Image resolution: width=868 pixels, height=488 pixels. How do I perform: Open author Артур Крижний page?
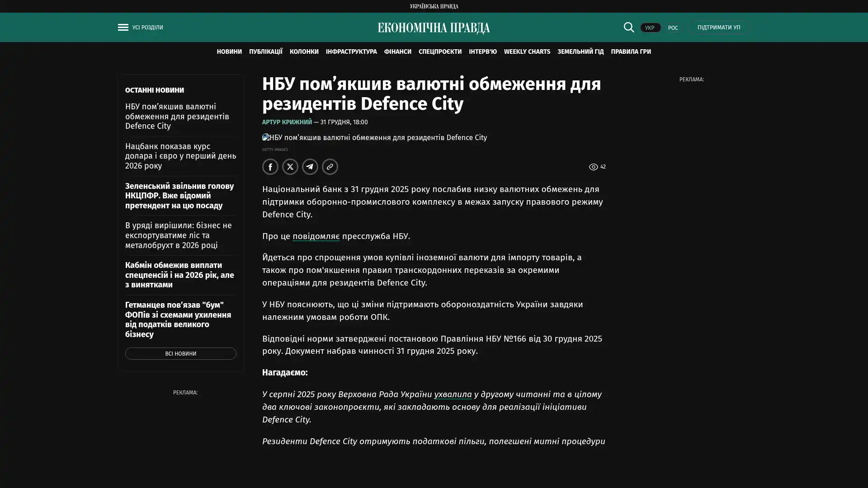tap(287, 122)
